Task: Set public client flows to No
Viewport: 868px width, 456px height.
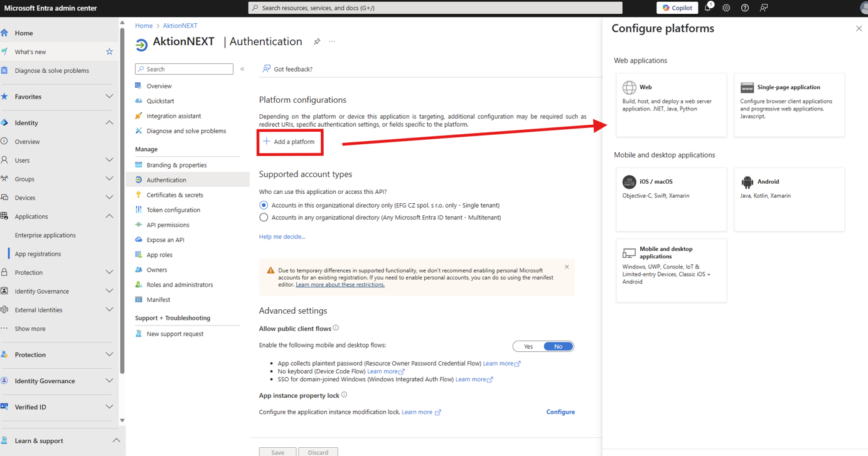Action: 558,346
